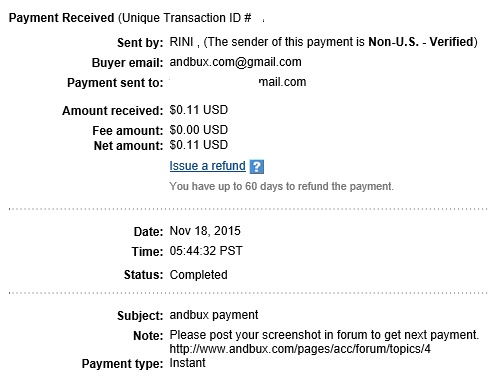The image size is (489, 381).
Task: Select the note sentence about posting your screenshot
Action: 324,335
